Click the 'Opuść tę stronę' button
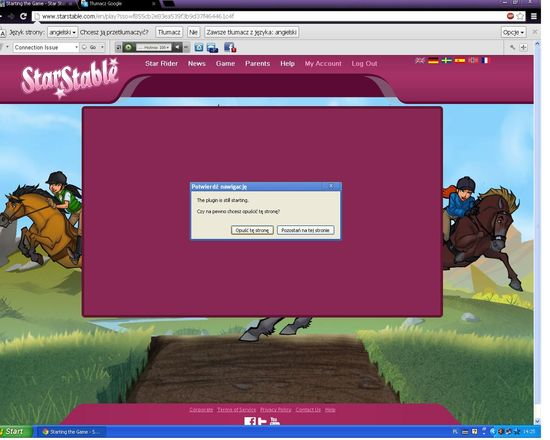Image resolution: width=550 pixels, height=440 pixels. point(252,230)
